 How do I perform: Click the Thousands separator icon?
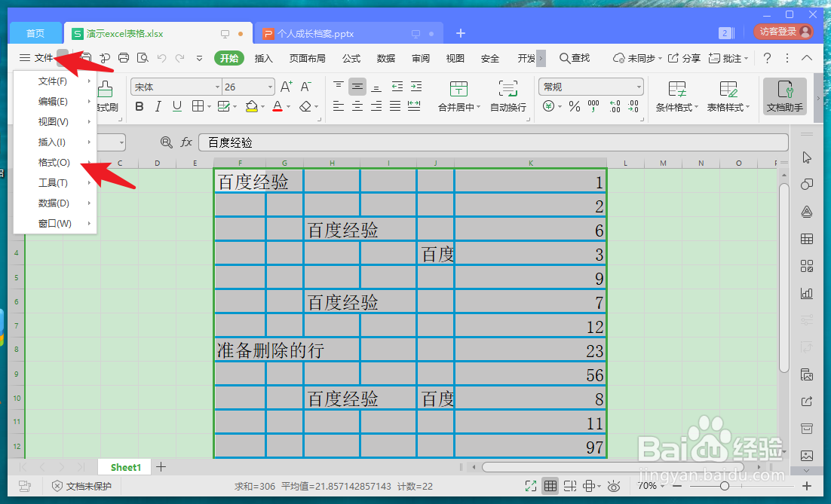coord(593,106)
